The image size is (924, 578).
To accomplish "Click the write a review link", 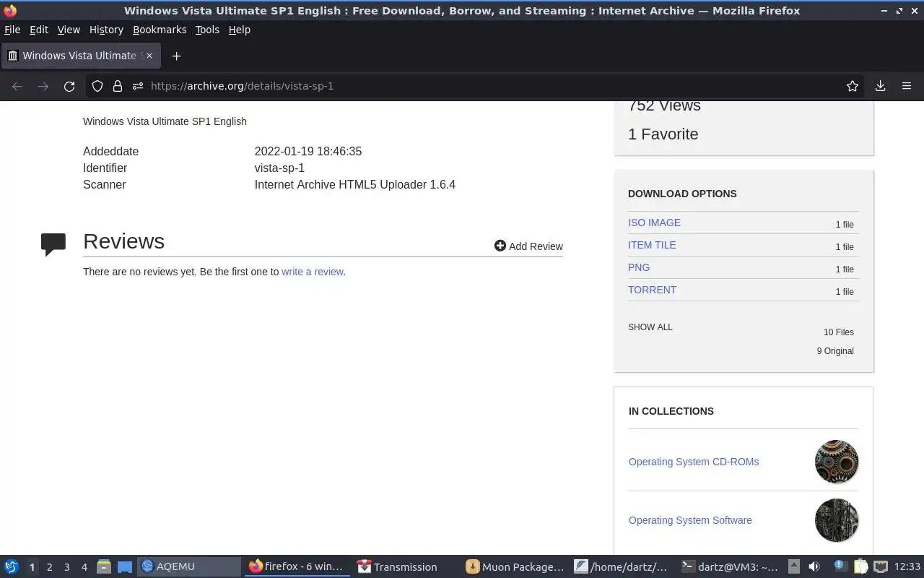I will [x=312, y=272].
